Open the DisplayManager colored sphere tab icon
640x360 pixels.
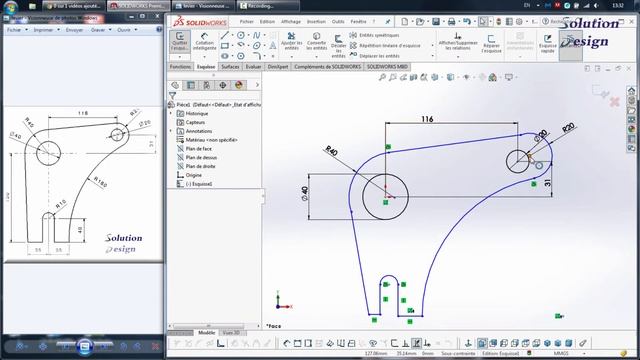click(x=239, y=85)
